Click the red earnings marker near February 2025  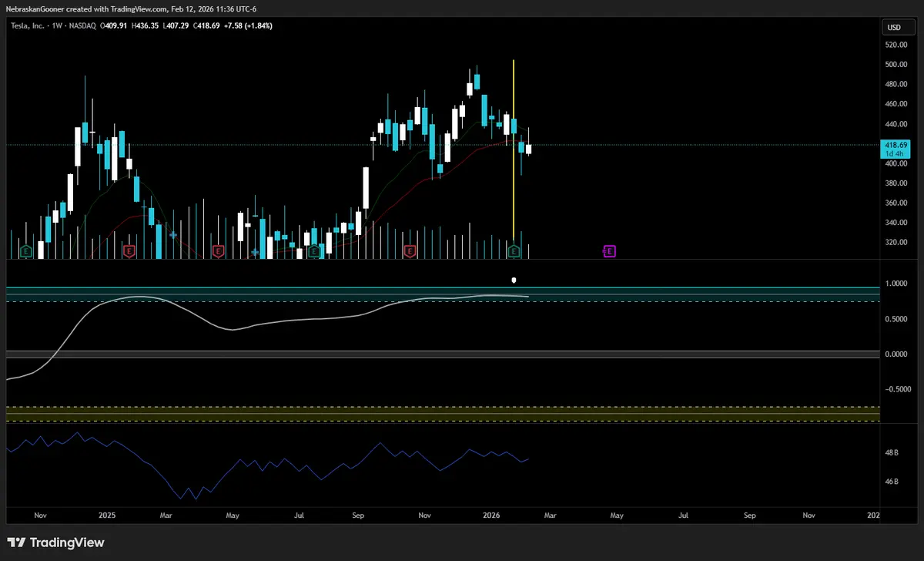pyautogui.click(x=129, y=251)
